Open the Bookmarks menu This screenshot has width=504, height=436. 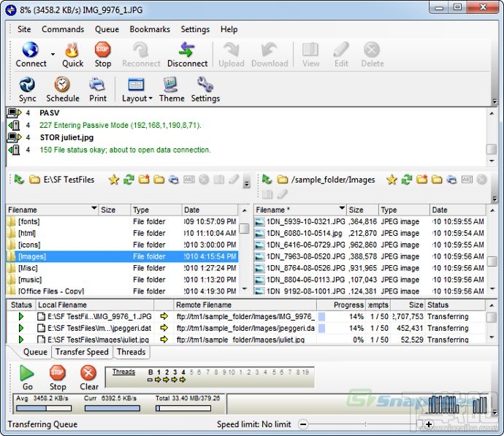tap(150, 29)
